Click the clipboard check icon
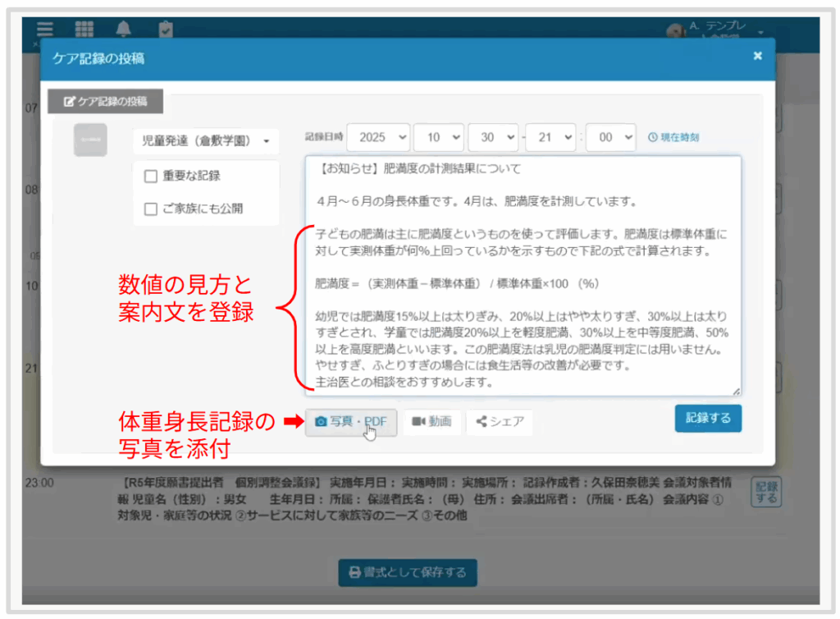The width and height of the screenshot is (840, 619). tap(166, 29)
